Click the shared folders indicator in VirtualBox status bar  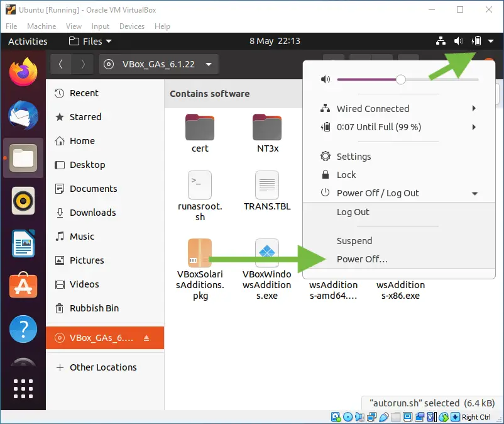click(395, 417)
